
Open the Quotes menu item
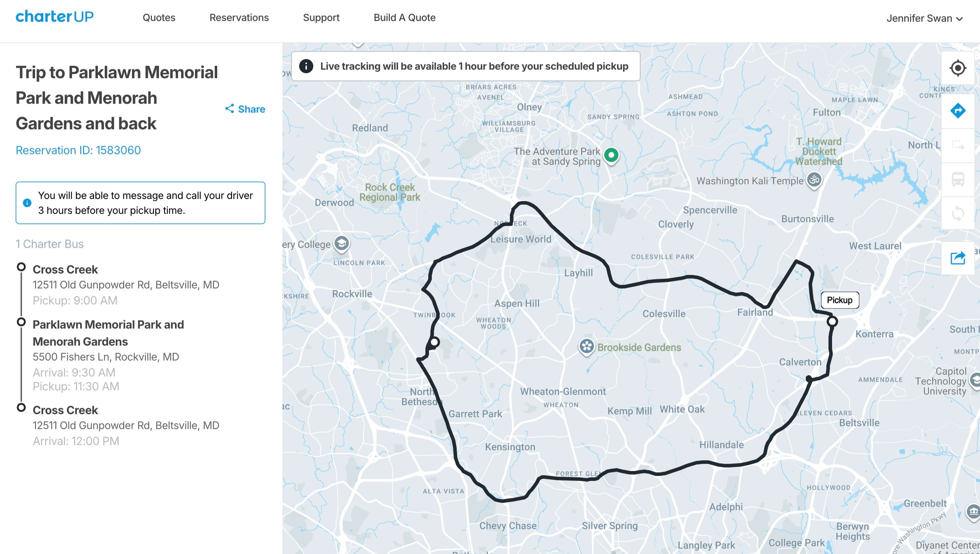pos(159,17)
